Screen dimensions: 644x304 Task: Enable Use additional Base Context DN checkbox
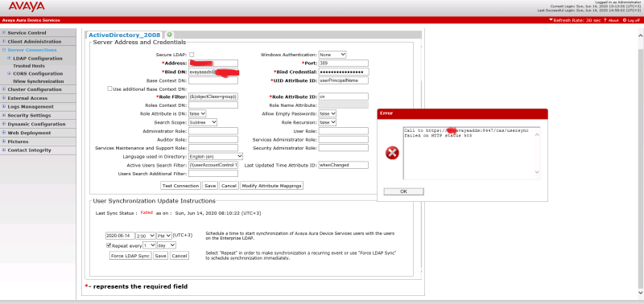109,88
